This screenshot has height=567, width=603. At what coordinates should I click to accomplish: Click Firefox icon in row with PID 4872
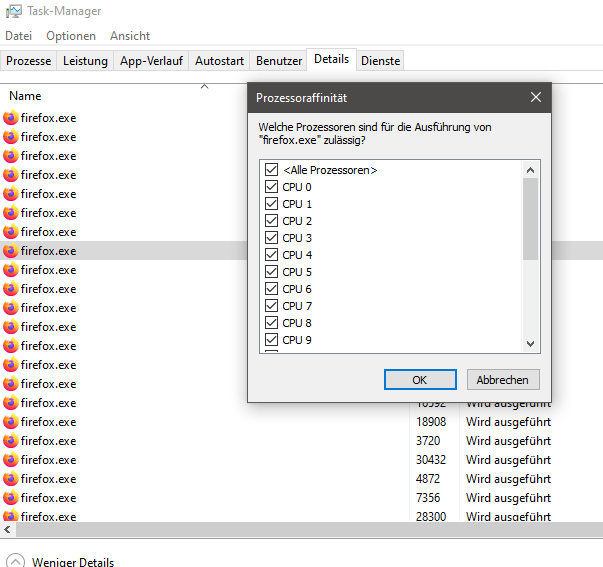tap(11, 479)
